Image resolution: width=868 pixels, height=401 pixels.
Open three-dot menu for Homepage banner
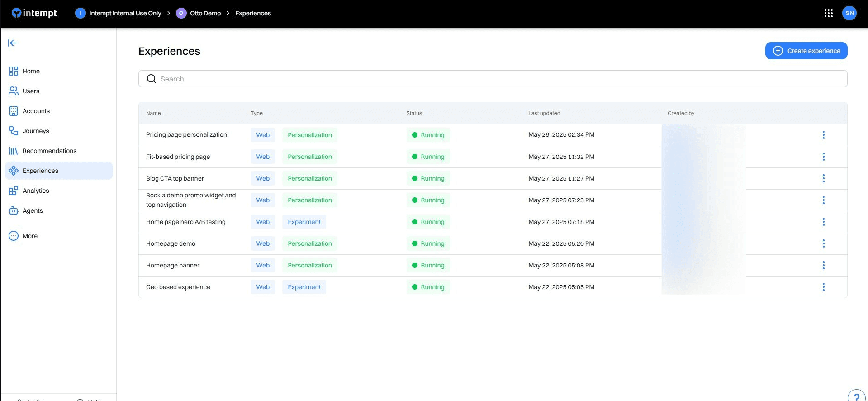tap(823, 265)
